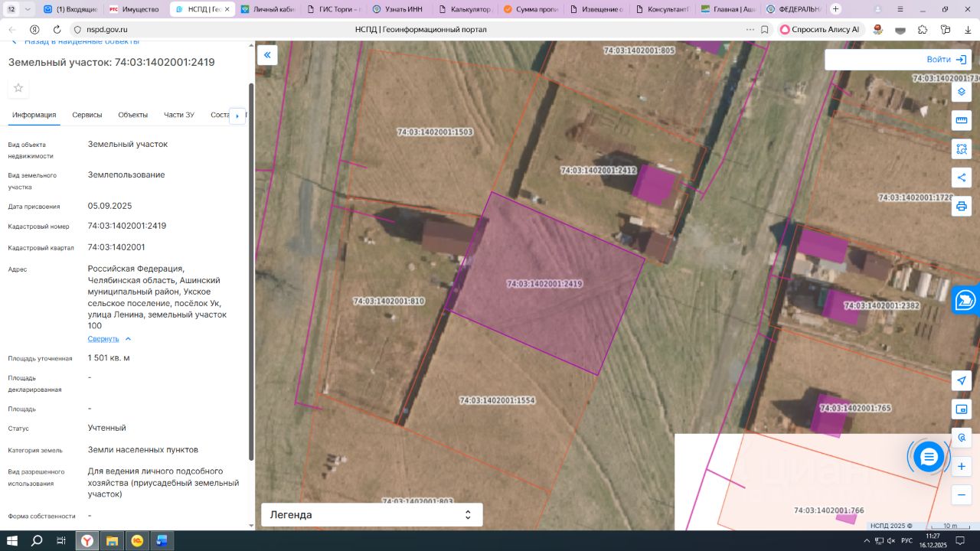Open the browser page actions ellipsis menu
Screen dimensions: 980x551
[750, 29]
